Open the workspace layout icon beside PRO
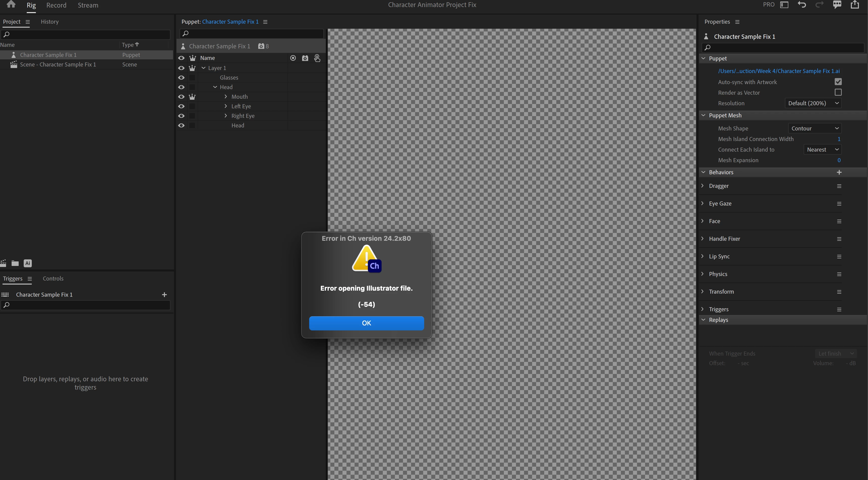 [785, 5]
